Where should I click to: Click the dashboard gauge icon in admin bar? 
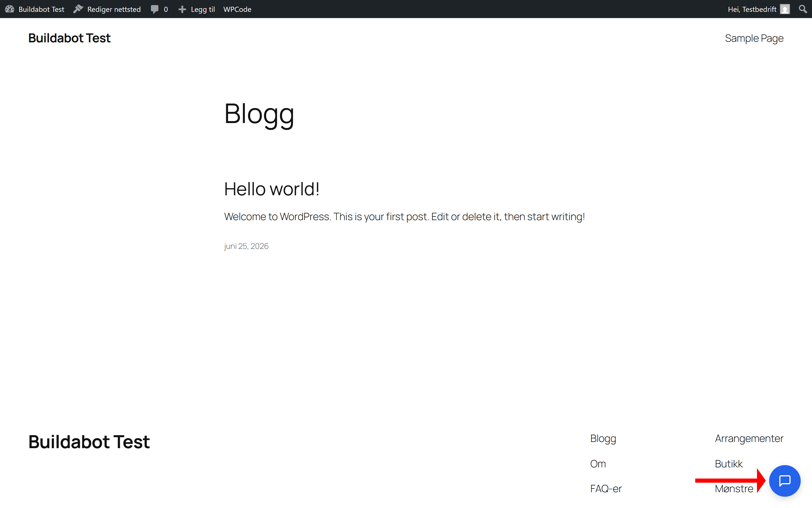(9, 9)
